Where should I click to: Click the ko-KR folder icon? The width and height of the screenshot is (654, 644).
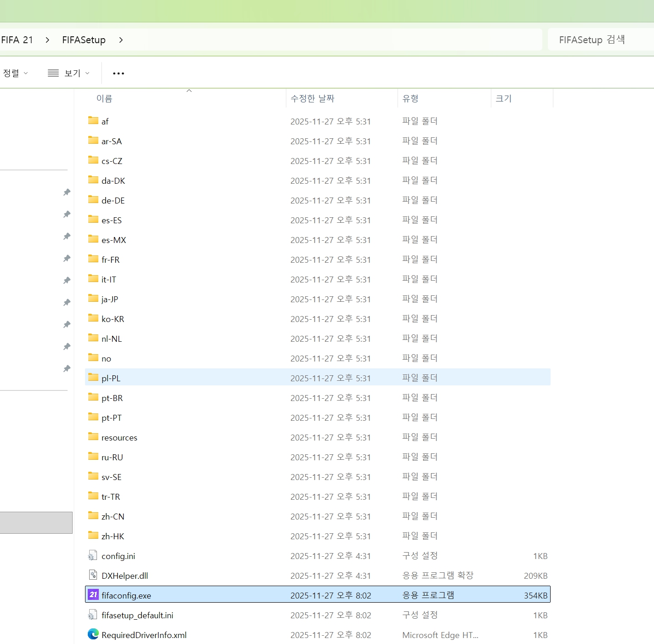(93, 318)
